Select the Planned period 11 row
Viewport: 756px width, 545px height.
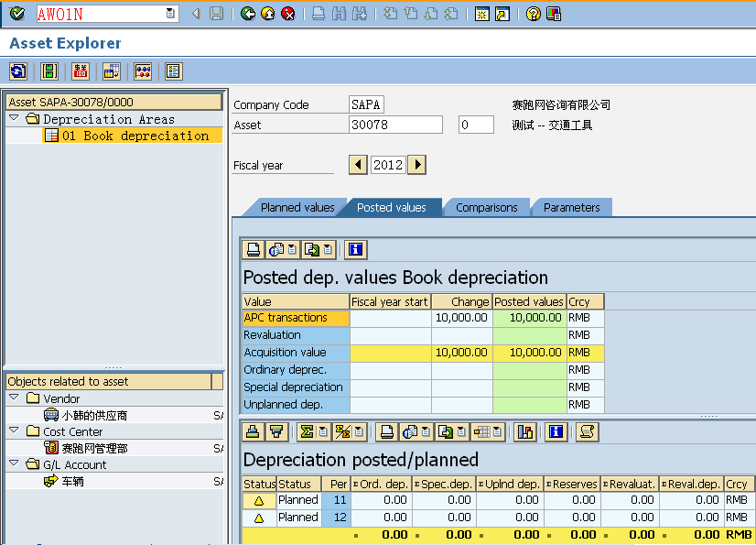497,500
